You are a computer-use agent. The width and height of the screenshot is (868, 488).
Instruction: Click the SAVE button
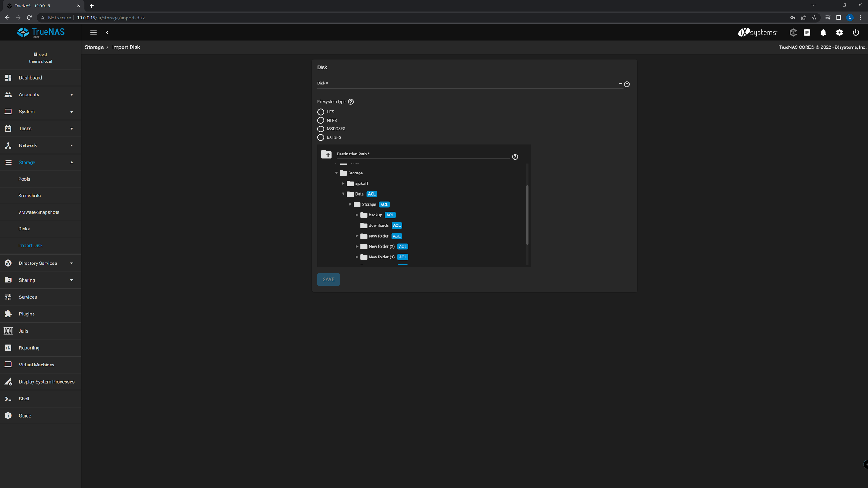pyautogui.click(x=329, y=280)
